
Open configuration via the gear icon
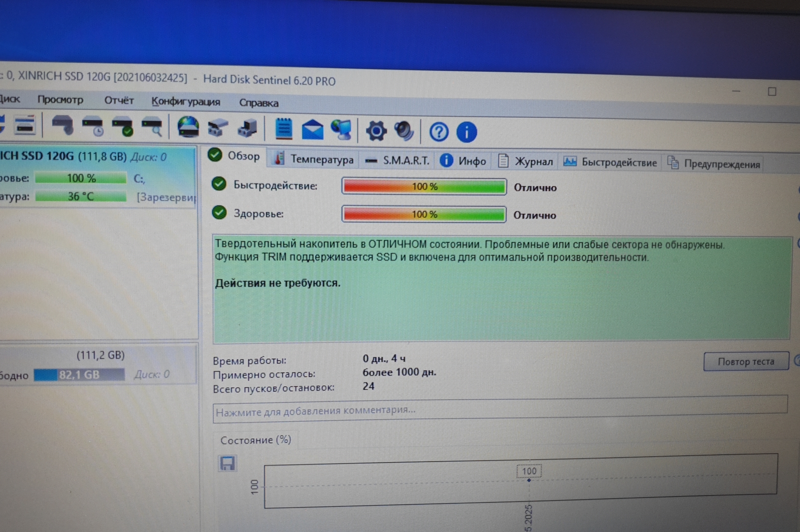coord(376,131)
